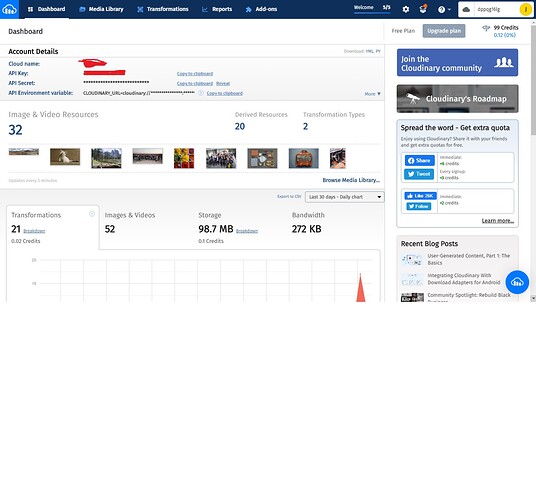Open the first landscape panorama thumbnail
This screenshot has width=536, height=500.
(24, 152)
